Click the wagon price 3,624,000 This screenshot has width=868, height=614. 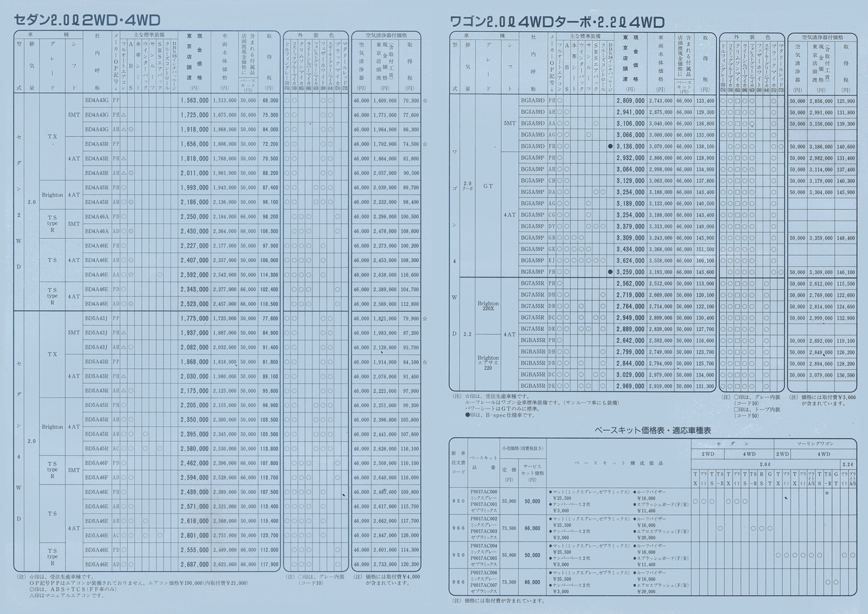point(630,261)
